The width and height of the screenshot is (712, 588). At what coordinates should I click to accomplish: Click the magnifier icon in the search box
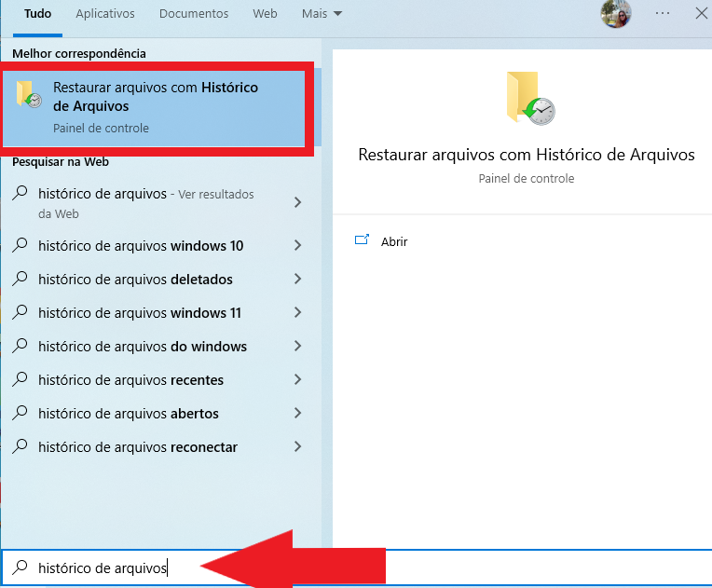[20, 567]
